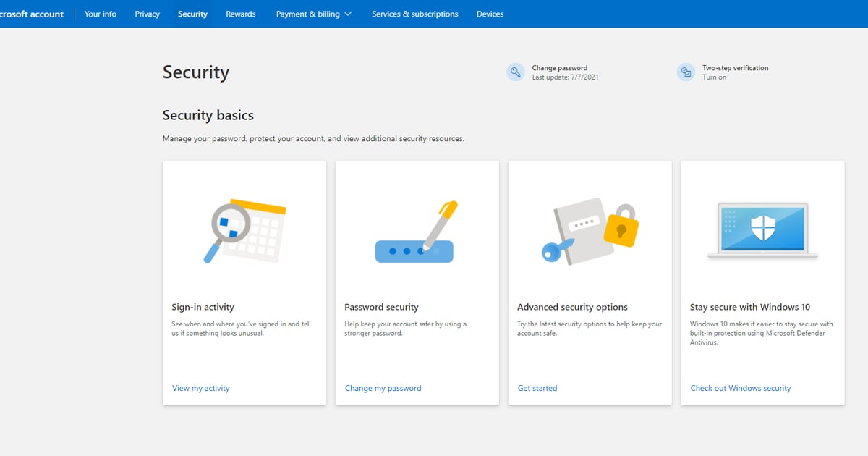Open the Your info menu
Image resolution: width=868 pixels, height=456 pixels.
point(100,14)
